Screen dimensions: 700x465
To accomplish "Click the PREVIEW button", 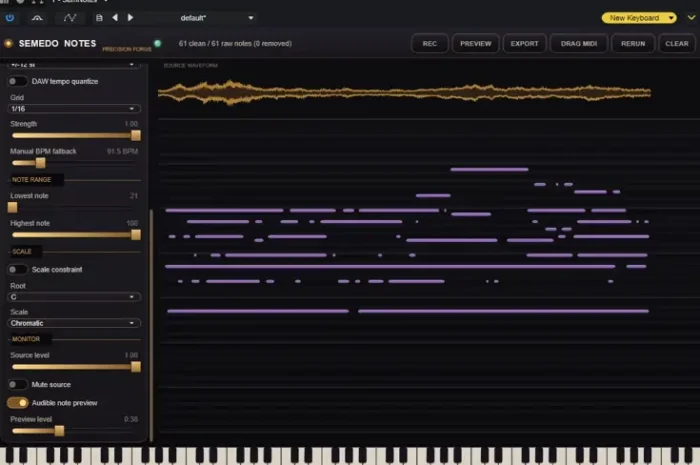I will click(x=475, y=44).
